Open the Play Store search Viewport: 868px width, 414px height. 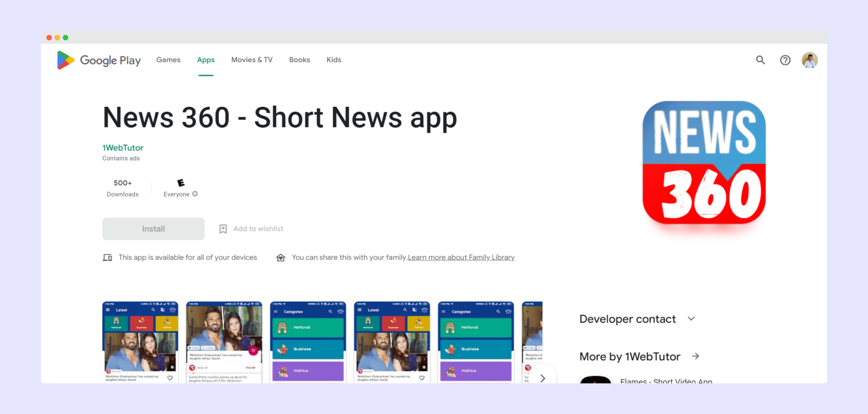point(760,60)
